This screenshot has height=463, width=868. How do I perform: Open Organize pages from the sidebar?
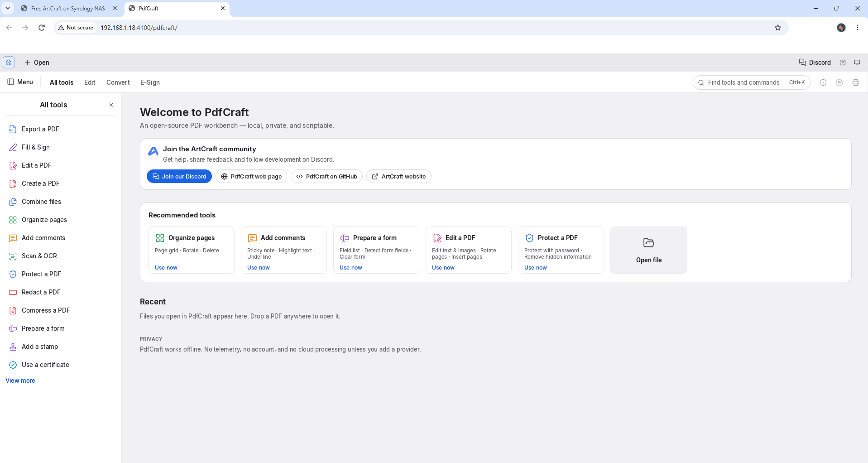pyautogui.click(x=61, y=220)
